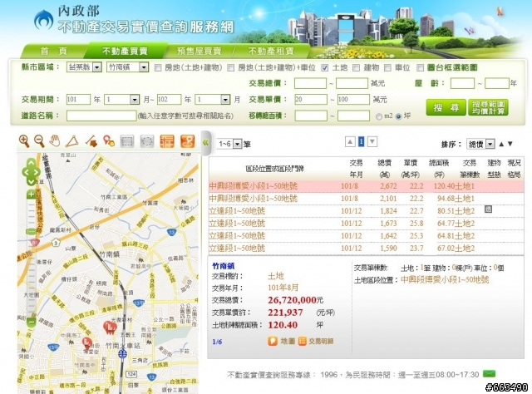Click the minimum 移轉總面積 input field
Screen dimensions: 532x394
tap(311, 116)
